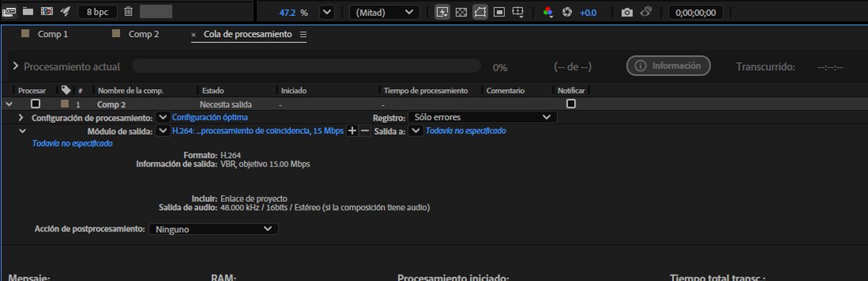Toggle Fast Previews lightning icon
The height and width of the screenshot is (281, 868).
pos(442,12)
